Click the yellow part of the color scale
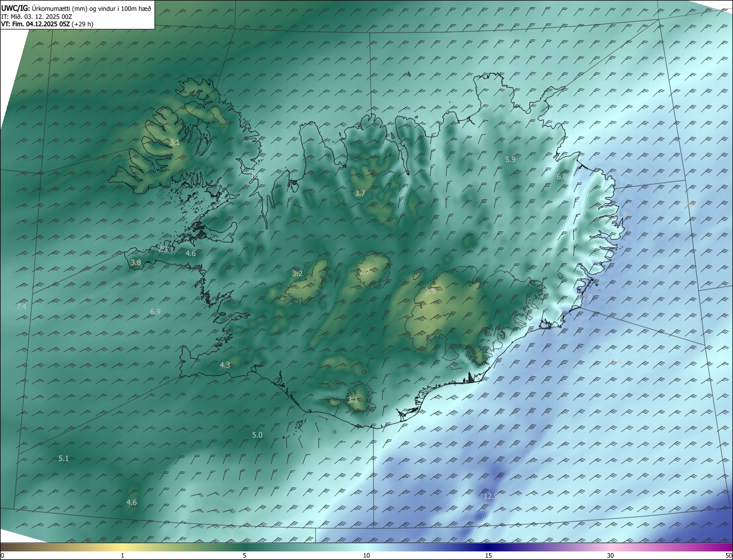Screen dimensions: 733x560 click(123, 547)
